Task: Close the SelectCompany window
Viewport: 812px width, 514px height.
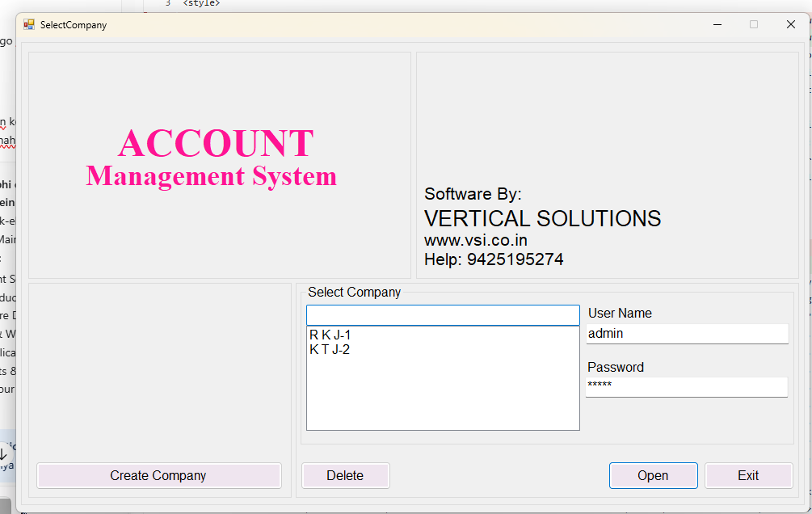Action: tap(790, 24)
